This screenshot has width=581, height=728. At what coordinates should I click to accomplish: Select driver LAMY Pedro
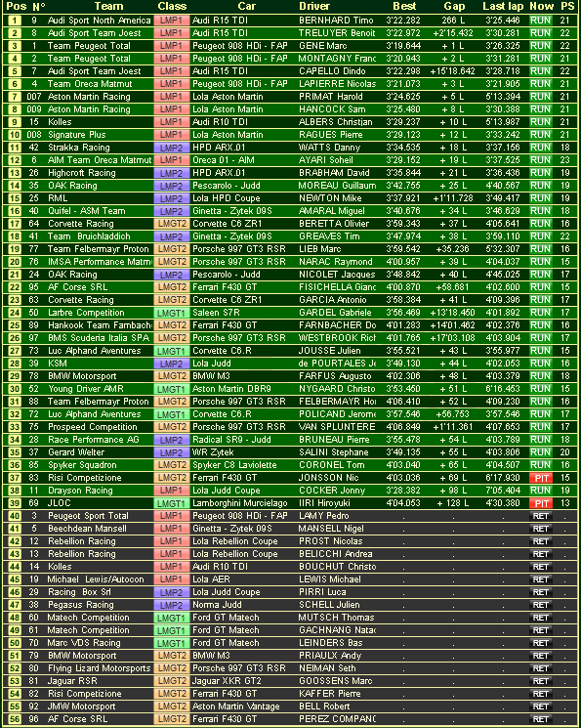(x=324, y=515)
